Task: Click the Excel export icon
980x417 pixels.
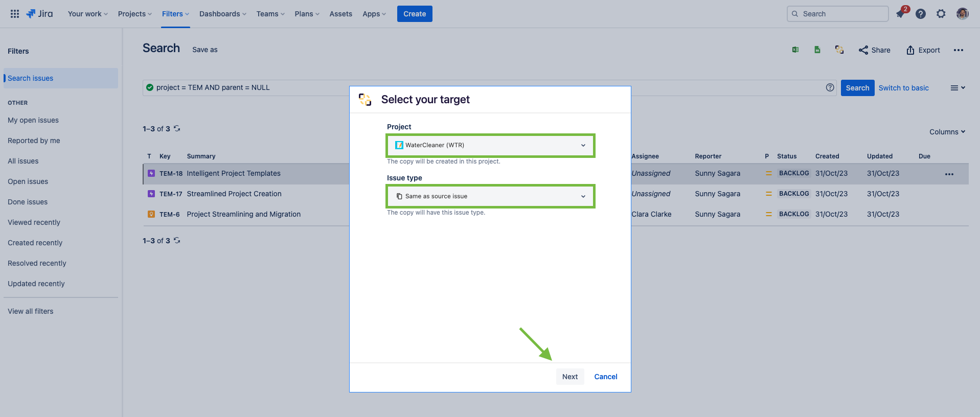Action: click(795, 50)
